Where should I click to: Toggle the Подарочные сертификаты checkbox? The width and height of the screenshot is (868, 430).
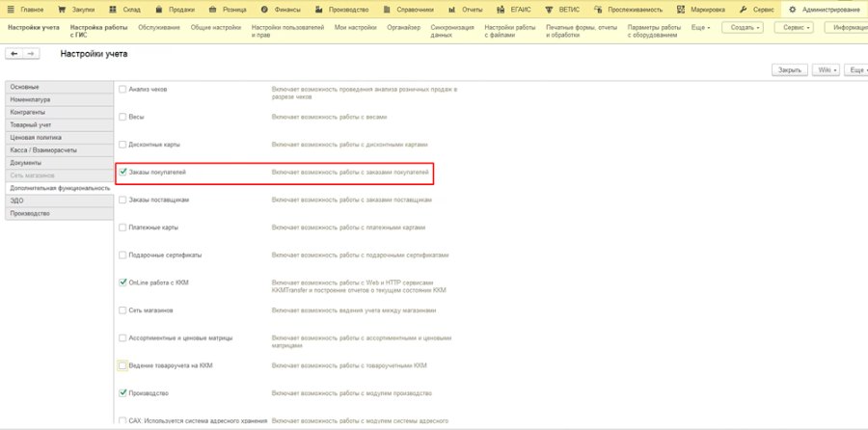click(x=122, y=255)
